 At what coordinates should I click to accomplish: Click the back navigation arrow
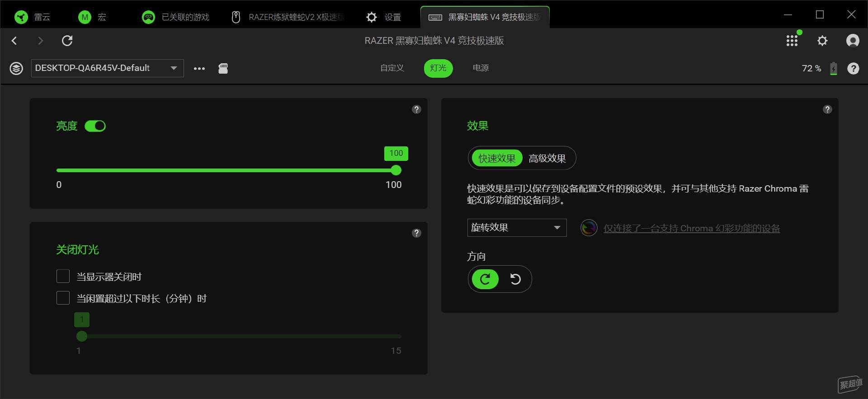point(14,41)
